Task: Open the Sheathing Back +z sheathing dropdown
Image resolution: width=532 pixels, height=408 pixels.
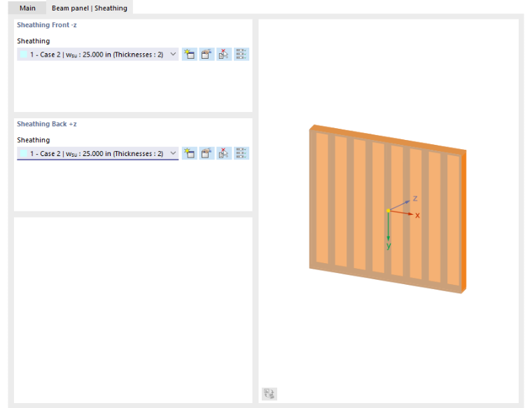Action: (98, 153)
